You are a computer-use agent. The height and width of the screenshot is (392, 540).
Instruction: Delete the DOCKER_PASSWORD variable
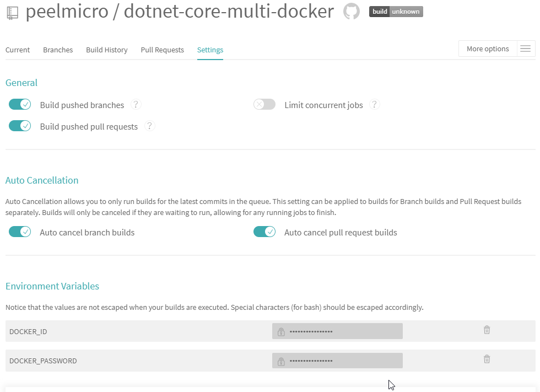pyautogui.click(x=487, y=359)
